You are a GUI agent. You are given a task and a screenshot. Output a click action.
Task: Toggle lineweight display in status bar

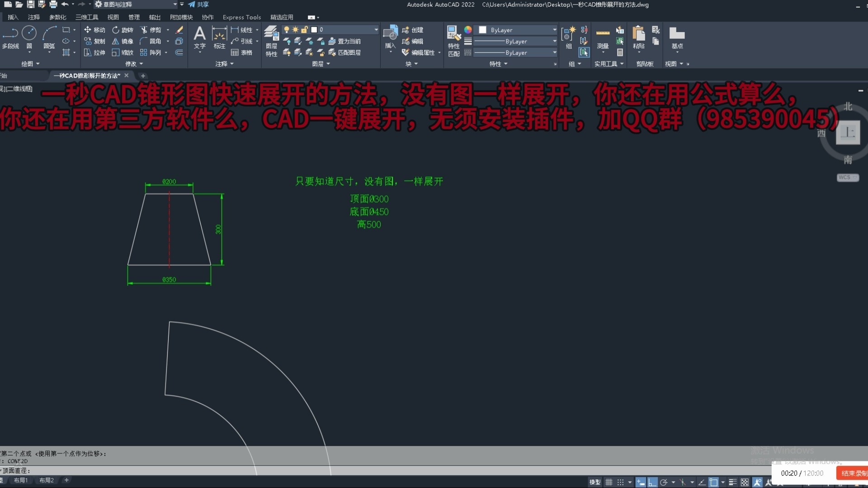pos(733,482)
